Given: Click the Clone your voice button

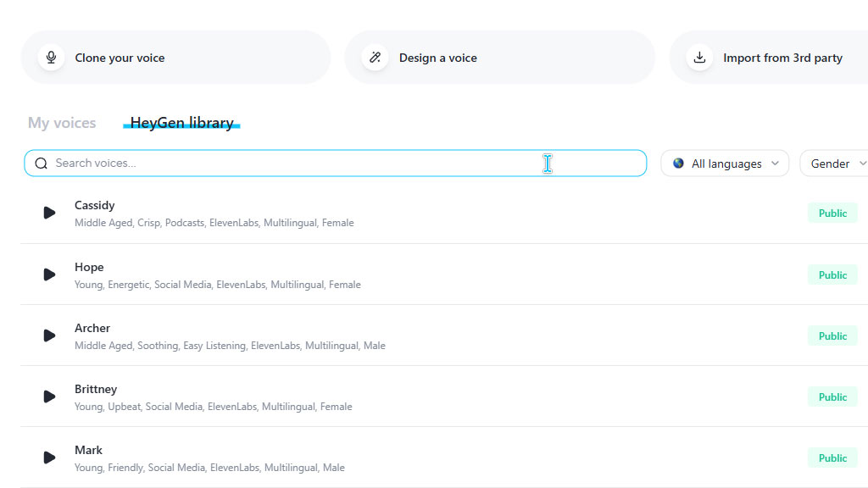Looking at the screenshot, I should click(x=176, y=58).
